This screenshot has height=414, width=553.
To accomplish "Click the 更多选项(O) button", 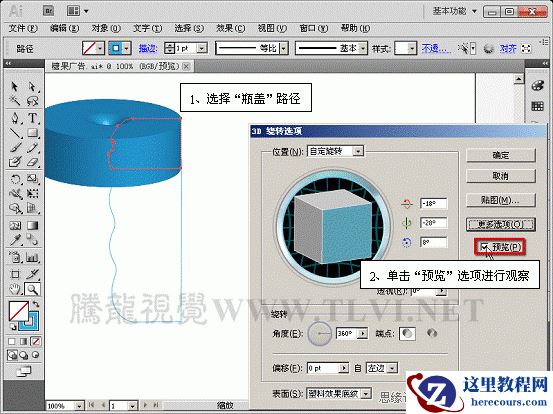I will click(501, 224).
